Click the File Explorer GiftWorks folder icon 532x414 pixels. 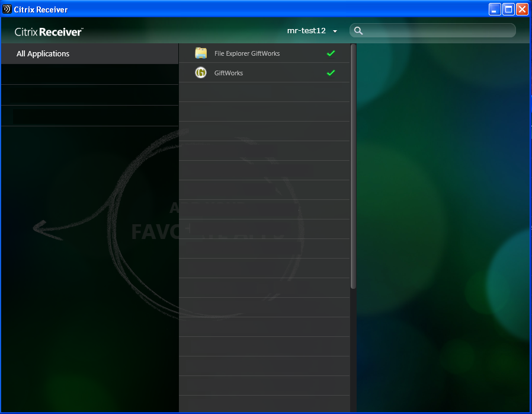pyautogui.click(x=201, y=53)
